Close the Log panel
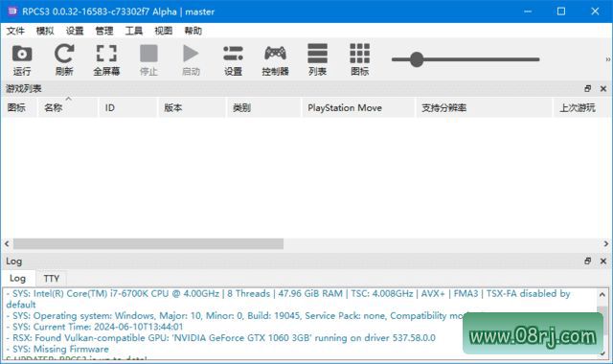This screenshot has height=364, width=613. 603,261
